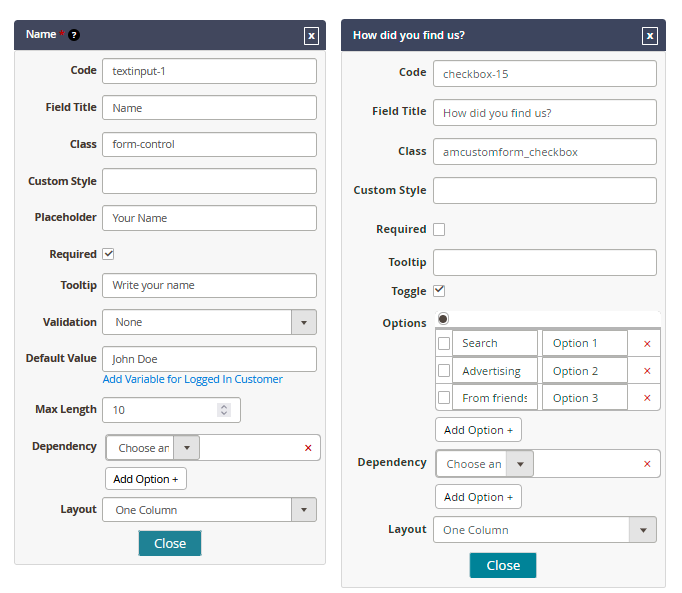Check the Advertising option checkbox
This screenshot has width=682, height=593.
tap(444, 371)
